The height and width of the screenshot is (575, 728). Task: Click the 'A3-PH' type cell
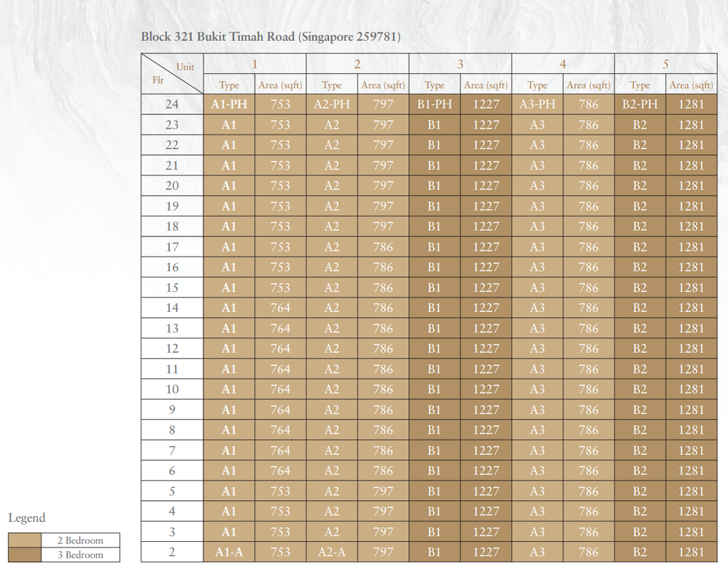pyautogui.click(x=537, y=104)
